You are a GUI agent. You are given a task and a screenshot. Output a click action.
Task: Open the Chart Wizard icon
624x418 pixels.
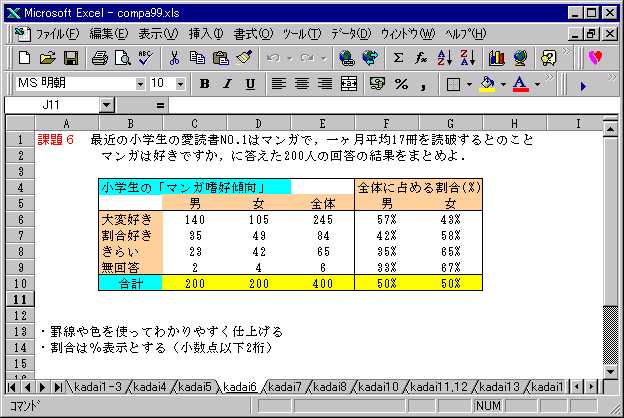click(496, 58)
